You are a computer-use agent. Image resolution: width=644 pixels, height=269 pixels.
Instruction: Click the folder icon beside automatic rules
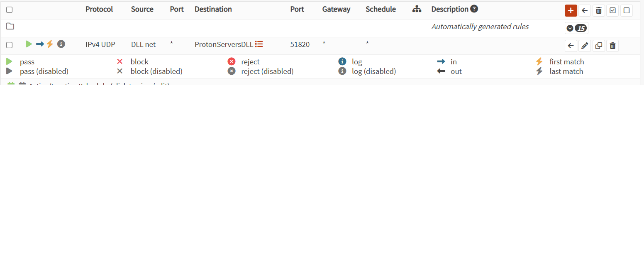click(10, 27)
